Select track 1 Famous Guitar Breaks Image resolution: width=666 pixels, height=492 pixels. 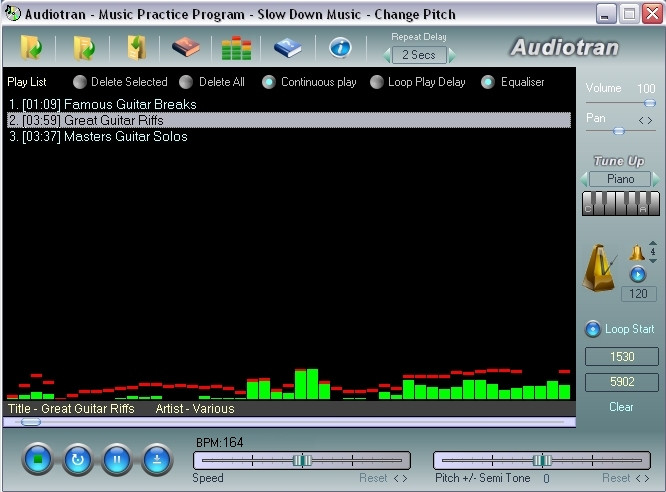pyautogui.click(x=289, y=105)
